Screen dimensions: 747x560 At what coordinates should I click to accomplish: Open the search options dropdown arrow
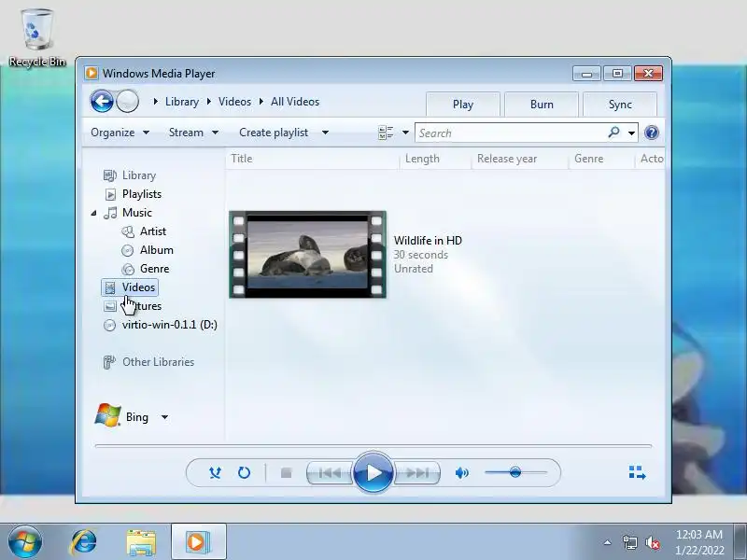click(632, 133)
